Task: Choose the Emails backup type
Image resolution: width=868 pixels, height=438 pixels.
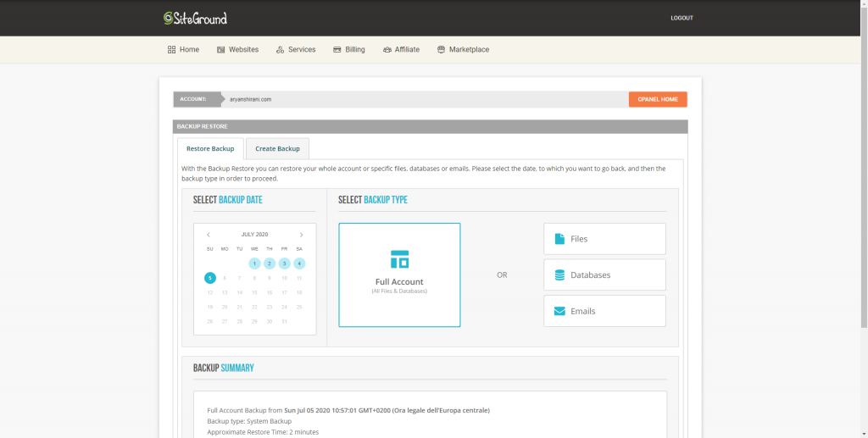Action: tap(604, 311)
